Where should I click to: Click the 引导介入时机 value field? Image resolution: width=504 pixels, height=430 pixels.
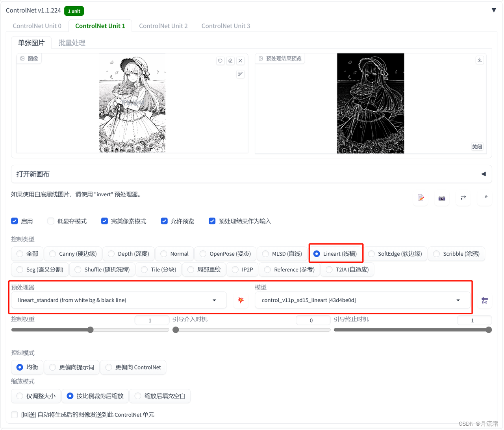[x=313, y=320]
